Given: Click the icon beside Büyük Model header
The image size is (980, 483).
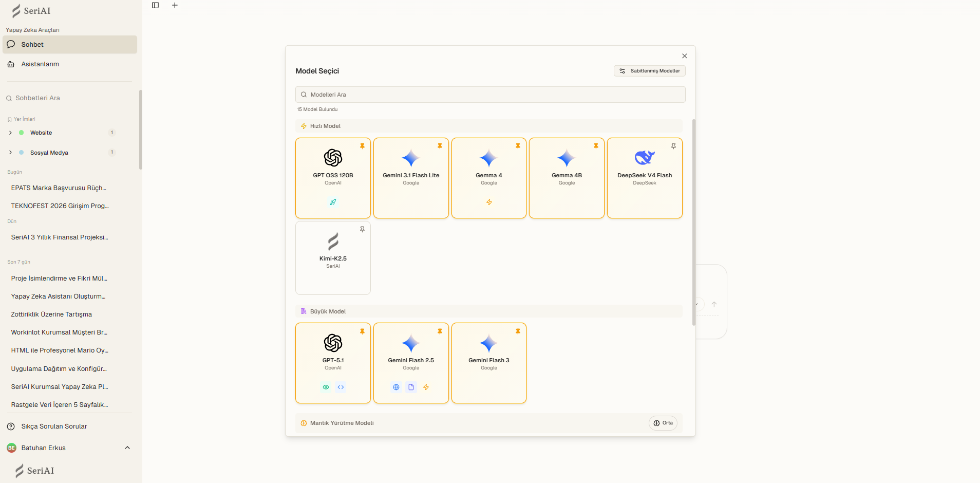Looking at the screenshot, I should [x=304, y=311].
